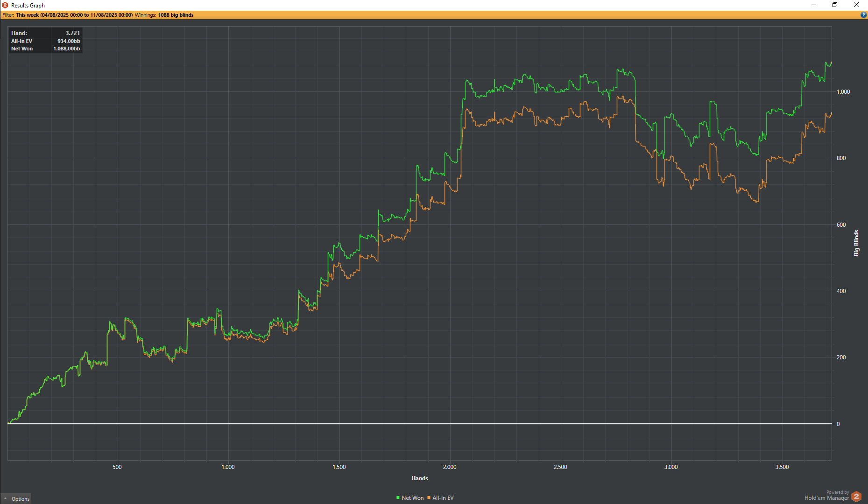Toggle the Net Won series legend label

tap(413, 498)
